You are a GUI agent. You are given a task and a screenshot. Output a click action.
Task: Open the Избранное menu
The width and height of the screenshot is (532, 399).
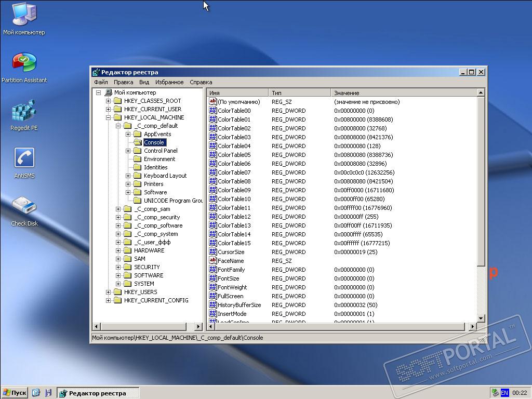pos(169,82)
